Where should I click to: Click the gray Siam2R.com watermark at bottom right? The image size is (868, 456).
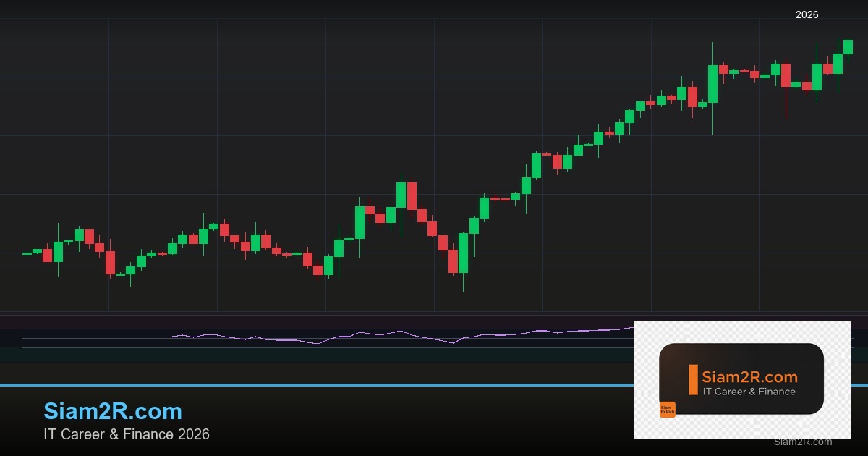coord(802,442)
